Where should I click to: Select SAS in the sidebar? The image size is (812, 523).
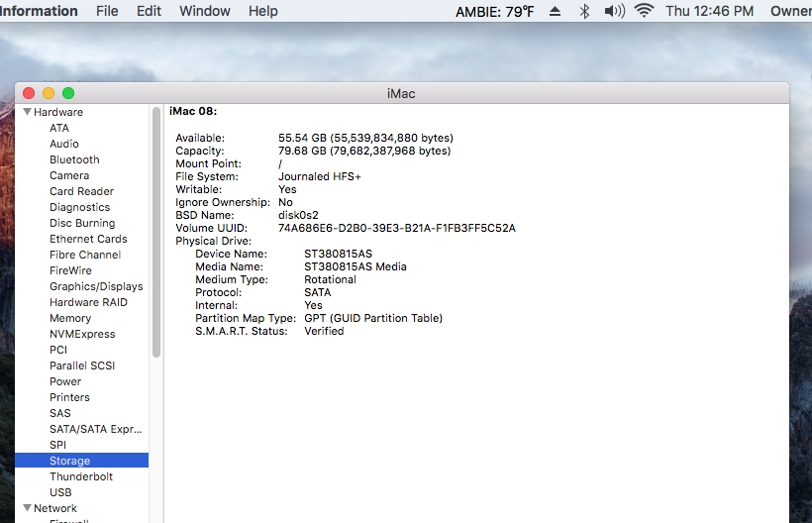[60, 413]
